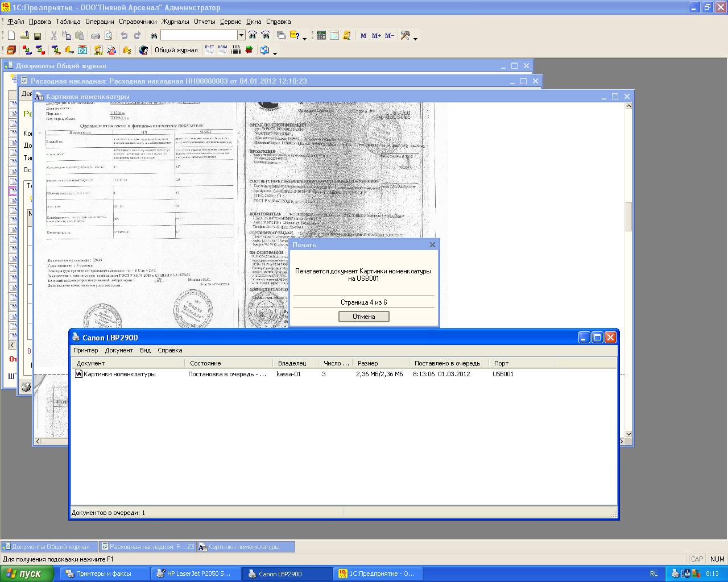
Task: Click the red-green arrows icon in second toolbar
Action: pyautogui.click(x=249, y=50)
